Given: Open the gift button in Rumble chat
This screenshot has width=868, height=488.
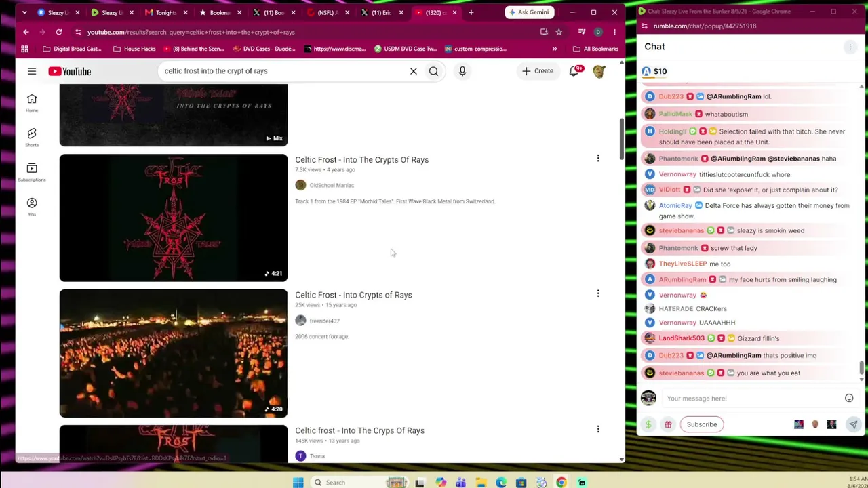Looking at the screenshot, I should click(x=668, y=424).
